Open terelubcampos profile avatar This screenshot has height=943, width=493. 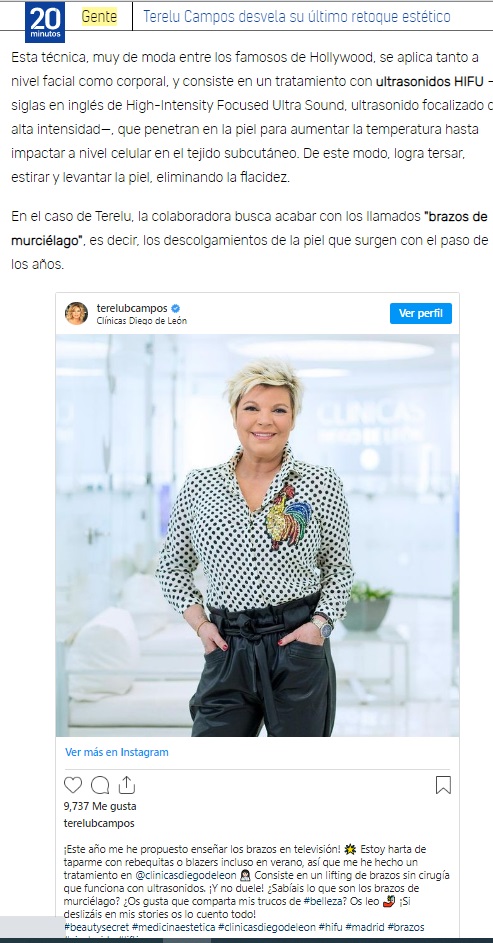[76, 313]
